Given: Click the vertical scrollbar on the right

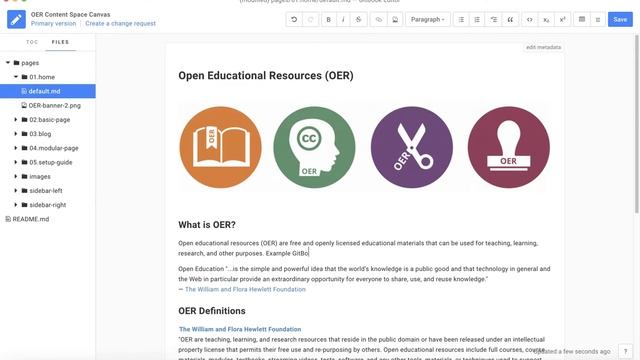Looking at the screenshot, I should 636,124.
